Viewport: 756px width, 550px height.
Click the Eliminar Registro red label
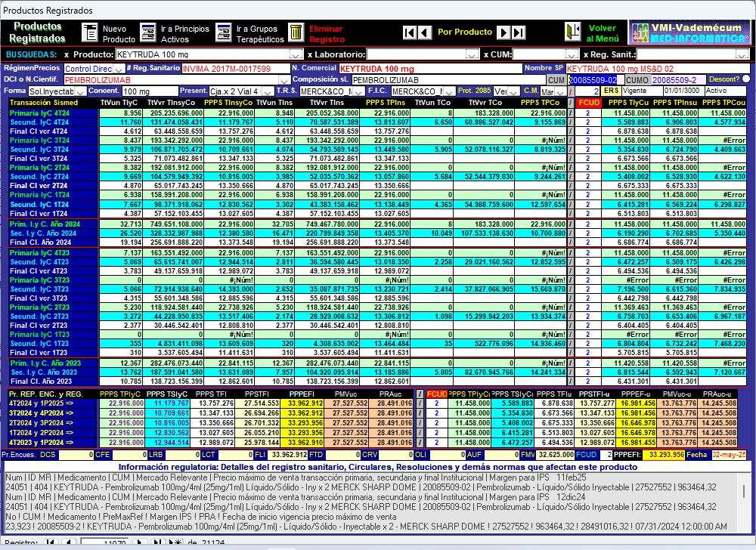point(327,34)
